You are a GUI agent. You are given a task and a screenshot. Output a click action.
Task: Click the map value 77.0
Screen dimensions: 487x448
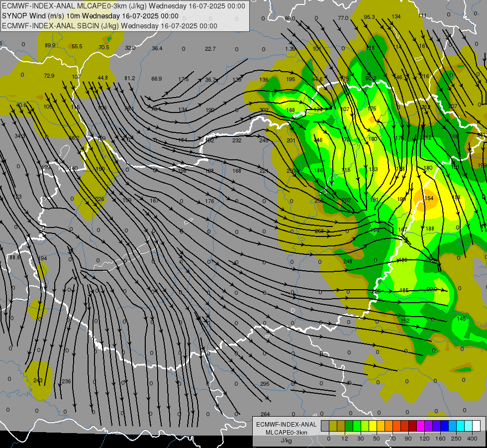[343, 18]
